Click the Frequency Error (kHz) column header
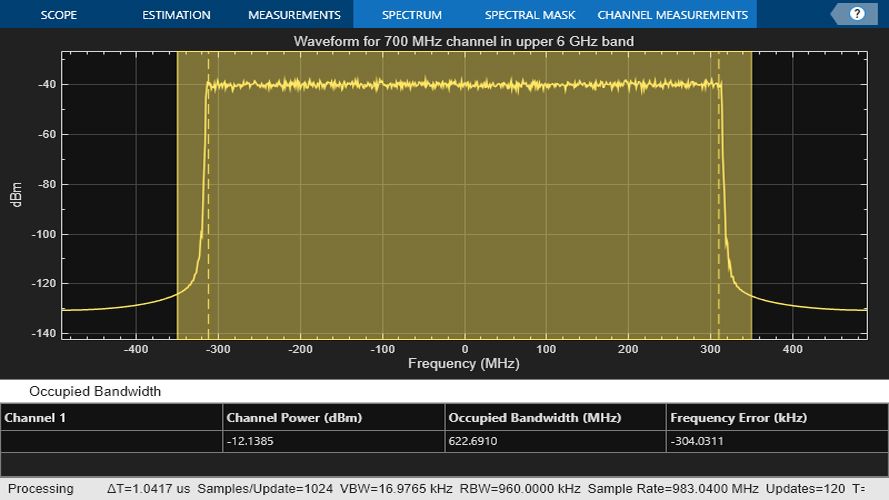 (738, 417)
